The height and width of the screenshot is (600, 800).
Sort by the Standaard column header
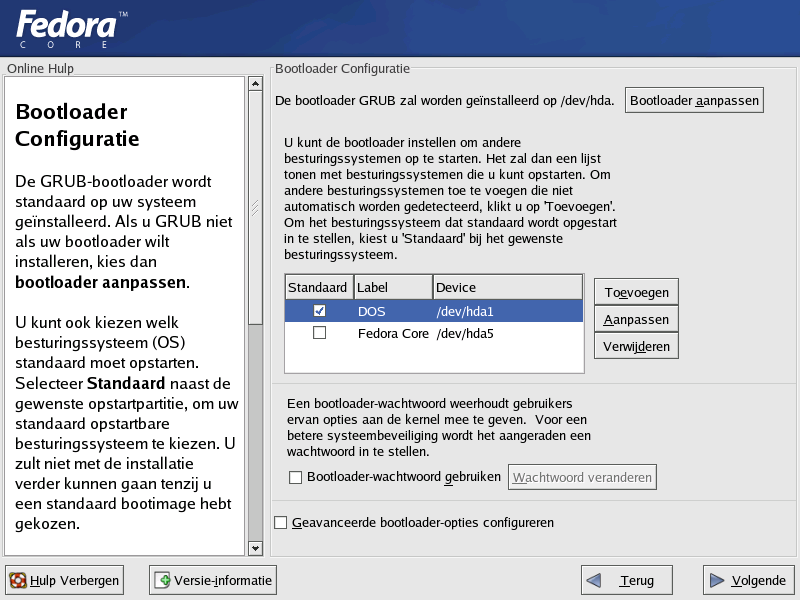[x=319, y=287]
